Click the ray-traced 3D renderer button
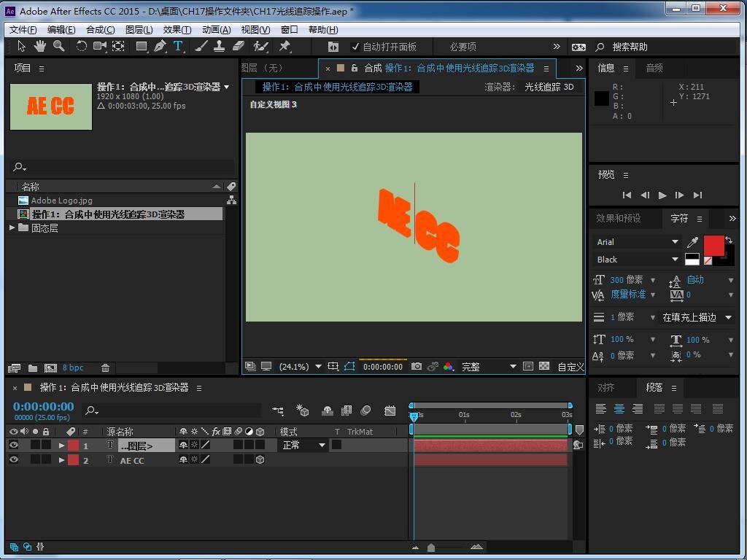Image resolution: width=747 pixels, height=560 pixels. pyautogui.click(x=549, y=87)
